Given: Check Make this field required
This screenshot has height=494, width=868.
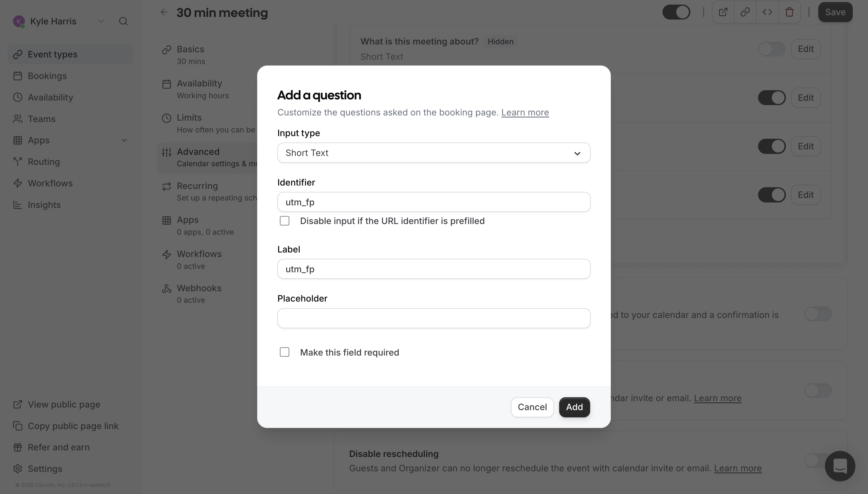Looking at the screenshot, I should click(x=284, y=352).
